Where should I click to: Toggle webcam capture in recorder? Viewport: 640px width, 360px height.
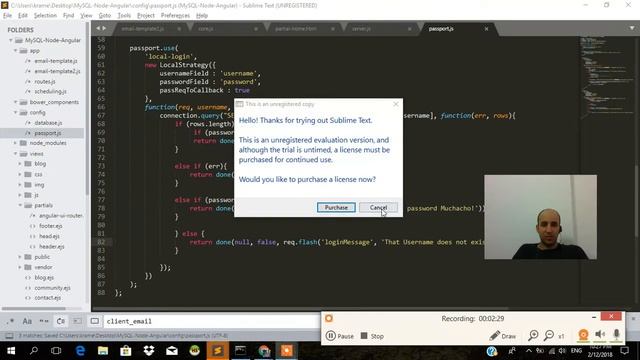[583, 335]
